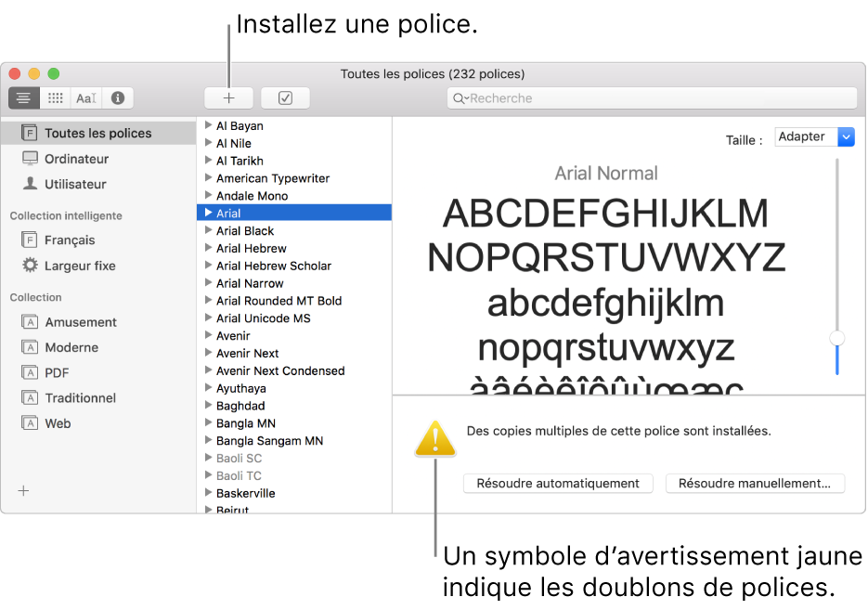Click the Arial Normal preview title
The width and height of the screenshot is (868, 610).
pyautogui.click(x=606, y=174)
